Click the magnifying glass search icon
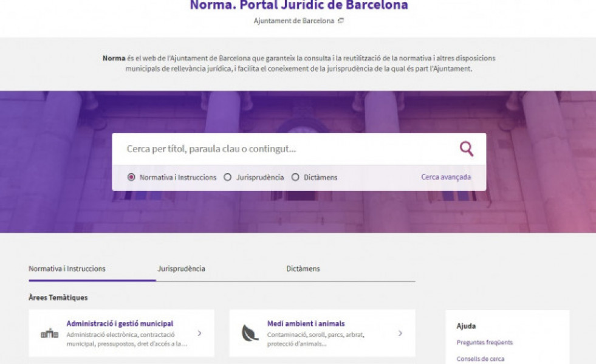 pyautogui.click(x=466, y=149)
